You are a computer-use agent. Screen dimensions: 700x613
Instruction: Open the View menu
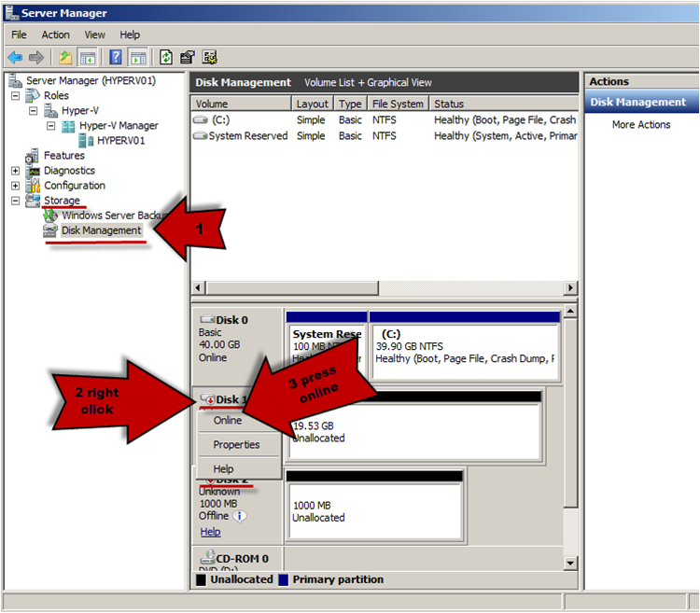click(x=94, y=35)
